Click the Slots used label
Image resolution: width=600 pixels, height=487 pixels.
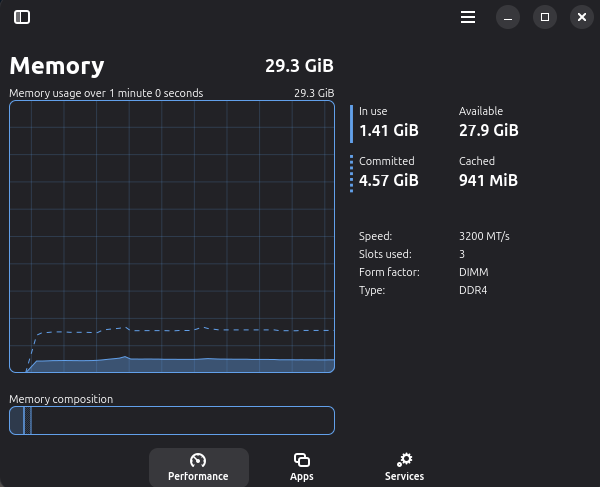point(385,255)
